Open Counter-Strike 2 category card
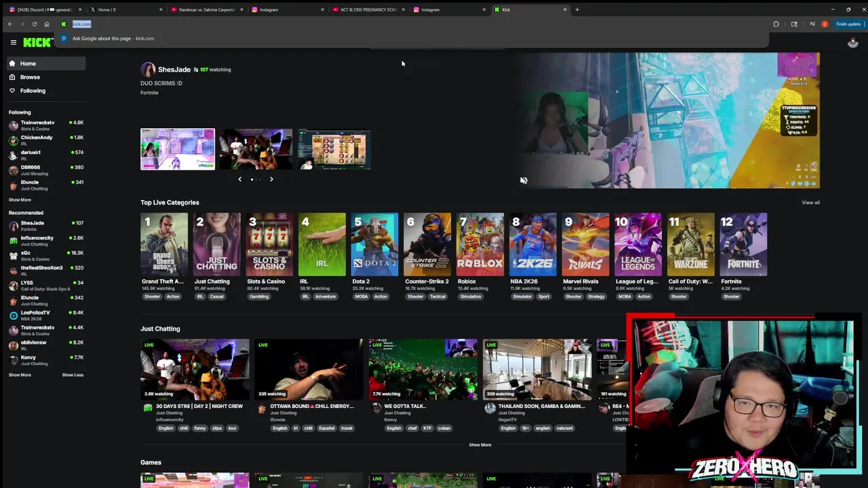This screenshot has width=868, height=488. pos(427,245)
